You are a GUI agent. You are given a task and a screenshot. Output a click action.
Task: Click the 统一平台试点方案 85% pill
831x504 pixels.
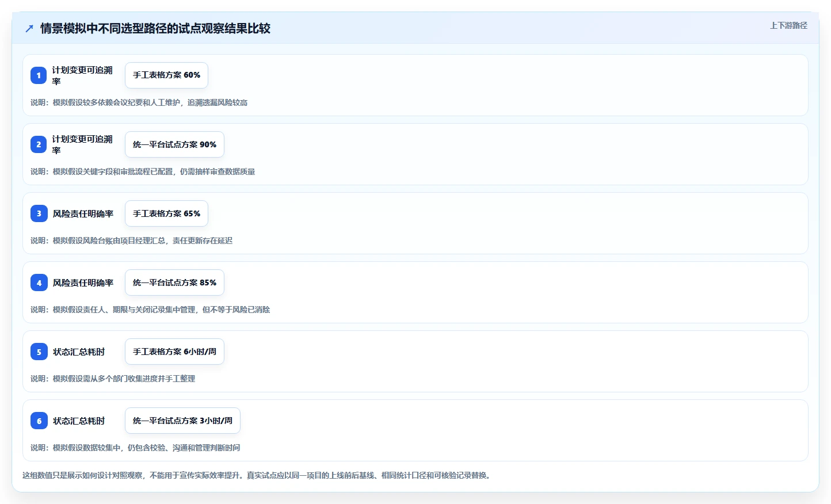(x=174, y=282)
